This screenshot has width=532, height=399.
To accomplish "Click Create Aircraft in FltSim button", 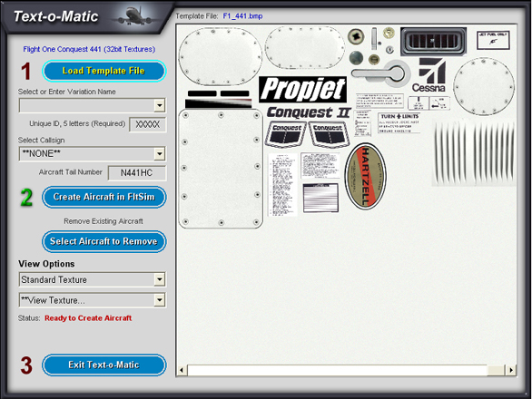I will point(103,197).
